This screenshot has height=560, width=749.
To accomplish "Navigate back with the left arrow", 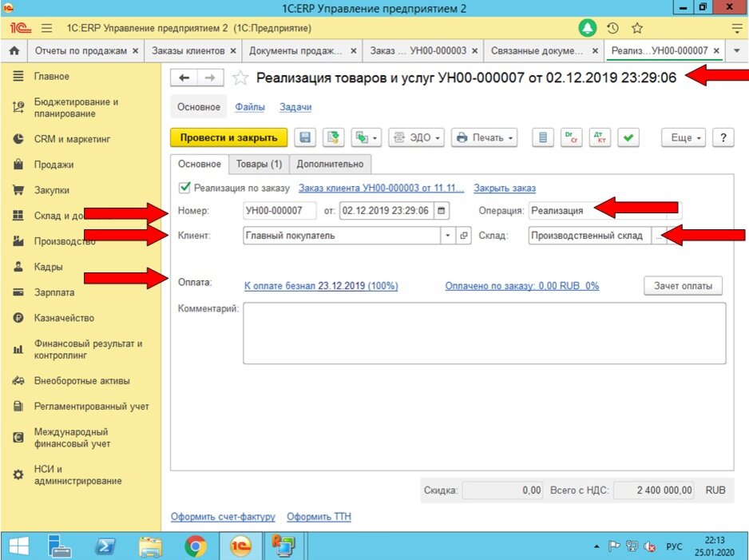I will [184, 77].
